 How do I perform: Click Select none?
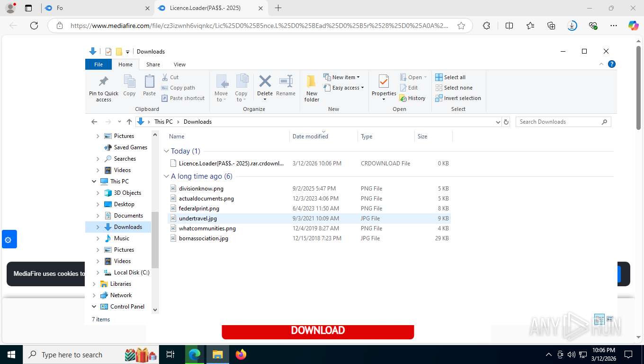(x=454, y=88)
